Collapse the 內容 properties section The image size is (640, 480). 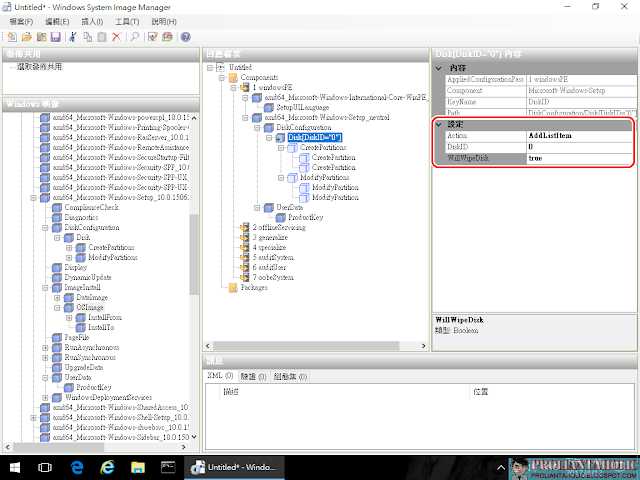439,68
